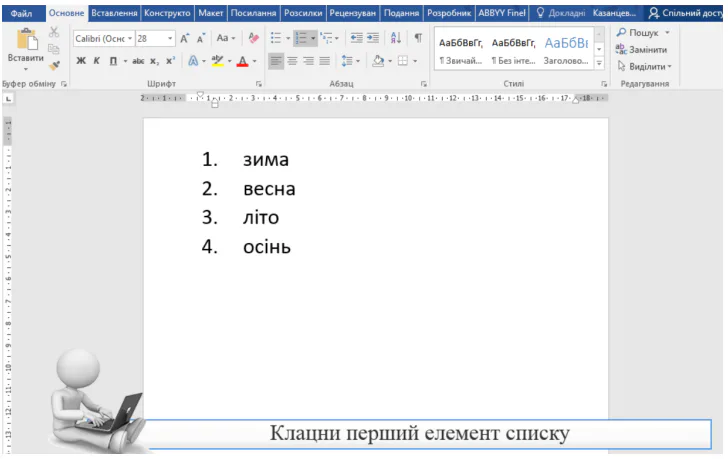
Task: Click the Cut scissors icon
Action: [x=54, y=33]
